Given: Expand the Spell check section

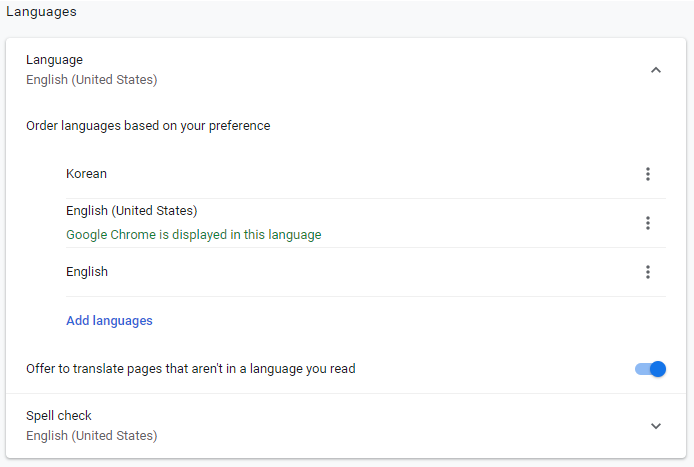Looking at the screenshot, I should [x=655, y=426].
